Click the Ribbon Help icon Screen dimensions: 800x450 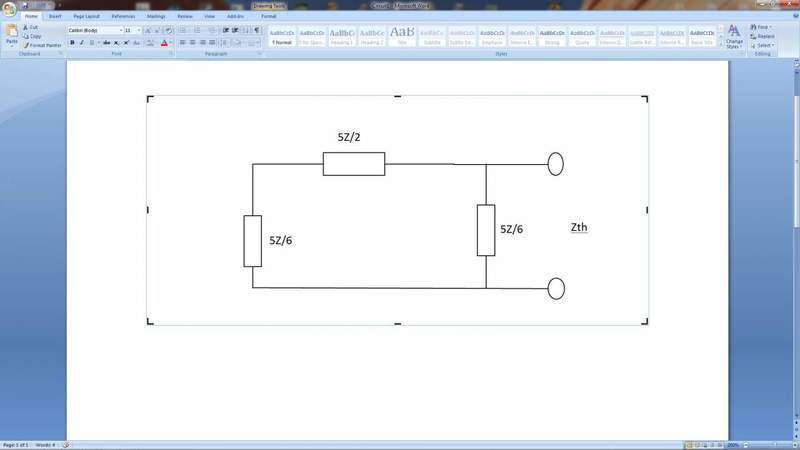coord(795,16)
